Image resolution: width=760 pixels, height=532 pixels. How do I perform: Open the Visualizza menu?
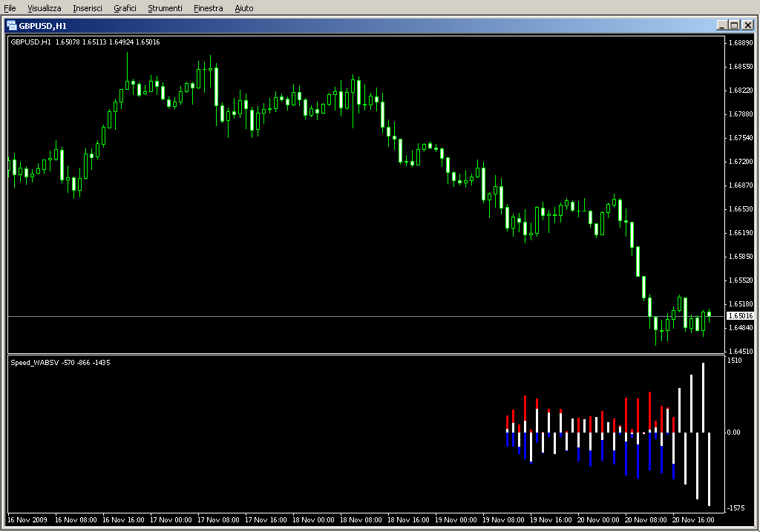pos(44,8)
